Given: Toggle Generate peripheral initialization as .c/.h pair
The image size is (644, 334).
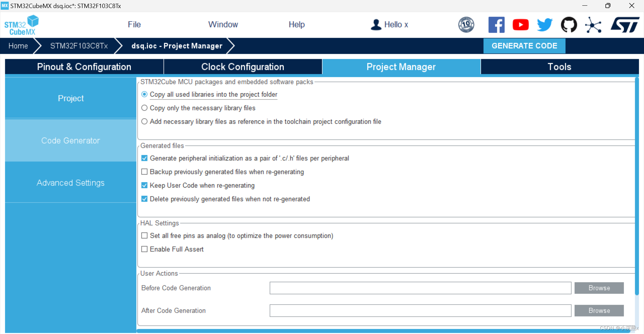Looking at the screenshot, I should 144,158.
